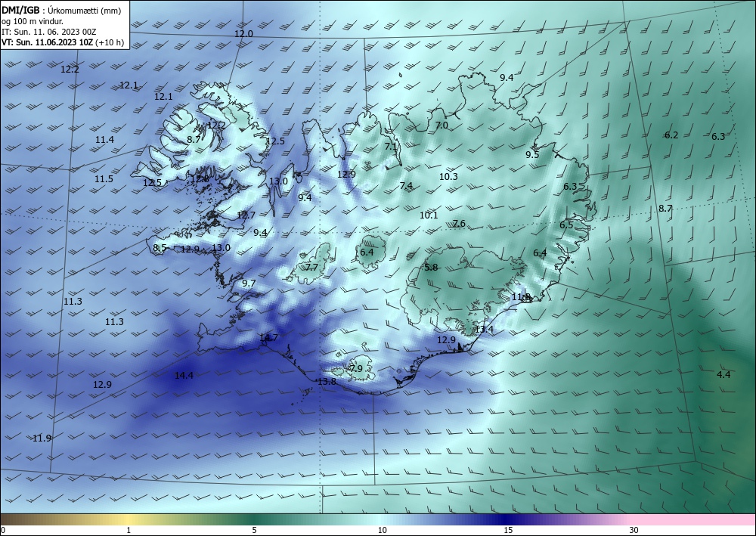Click the 6.5 value in east Iceland
The width and height of the screenshot is (756, 536).
point(566,225)
